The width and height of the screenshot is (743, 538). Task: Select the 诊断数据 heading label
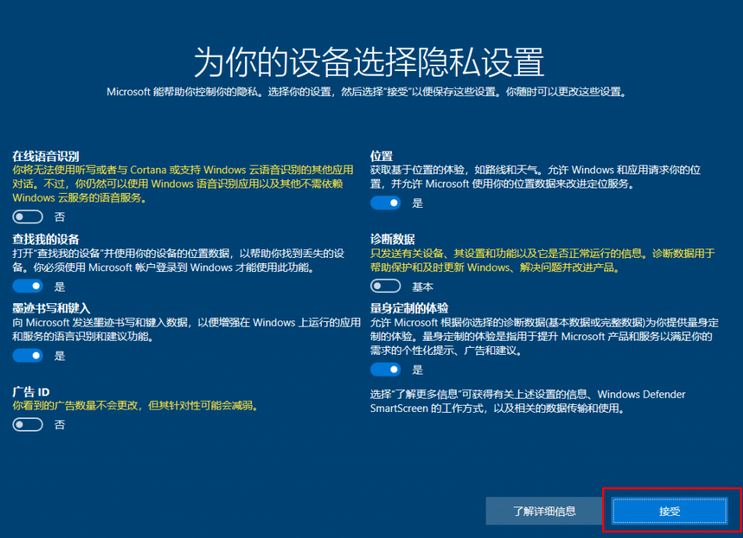click(x=392, y=240)
